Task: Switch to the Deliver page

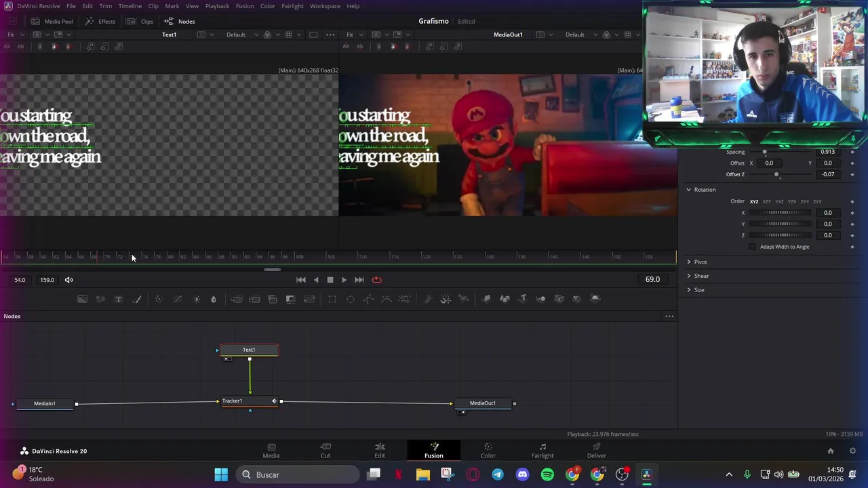Action: point(597,451)
